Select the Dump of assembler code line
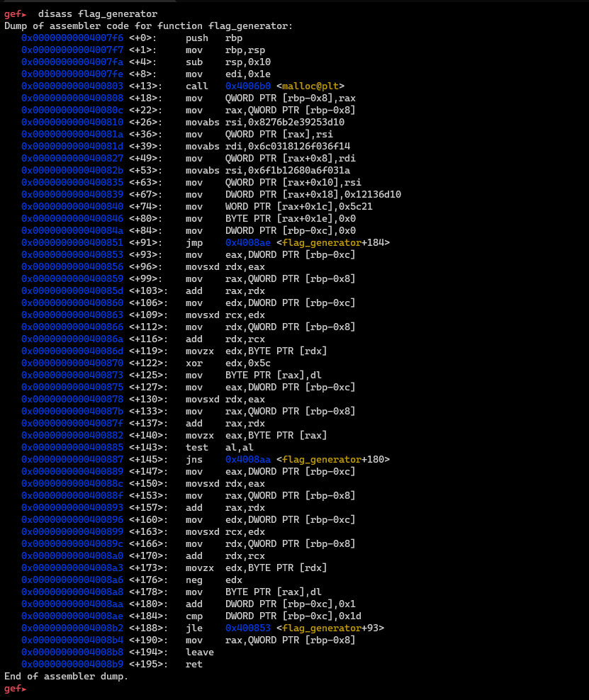Viewport: 589px width, 700px height. tap(148, 26)
